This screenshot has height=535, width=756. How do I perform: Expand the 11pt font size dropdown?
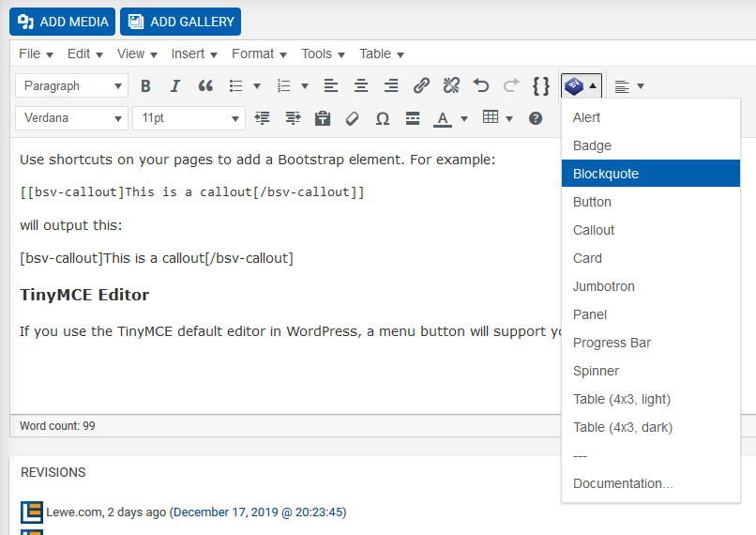tap(189, 118)
